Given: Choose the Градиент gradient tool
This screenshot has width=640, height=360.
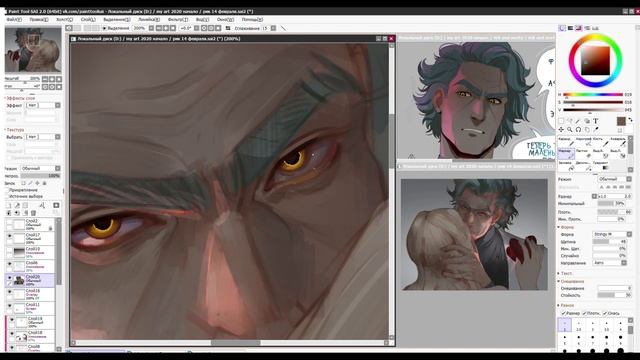Looking at the screenshot, I should pyautogui.click(x=601, y=165).
